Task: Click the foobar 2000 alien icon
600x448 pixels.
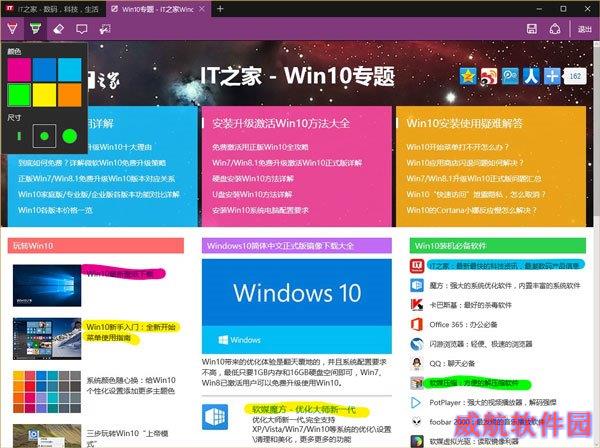Action: coord(417,422)
